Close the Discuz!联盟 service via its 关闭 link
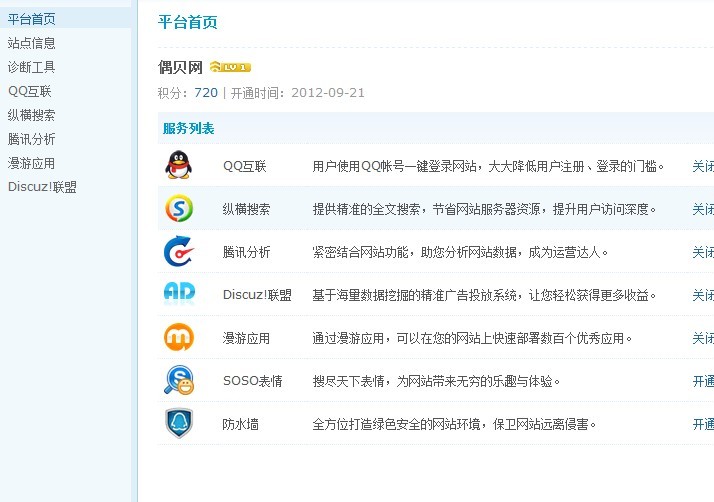714x502 pixels. tap(703, 295)
